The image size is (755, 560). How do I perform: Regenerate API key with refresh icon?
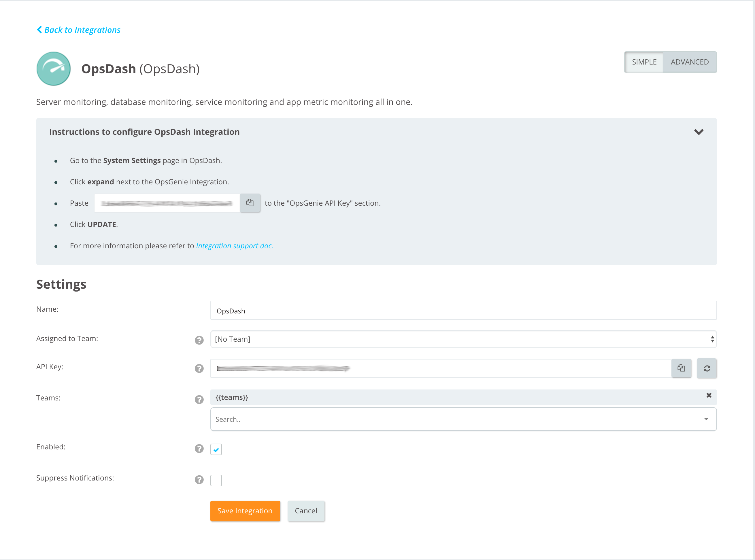tap(707, 368)
